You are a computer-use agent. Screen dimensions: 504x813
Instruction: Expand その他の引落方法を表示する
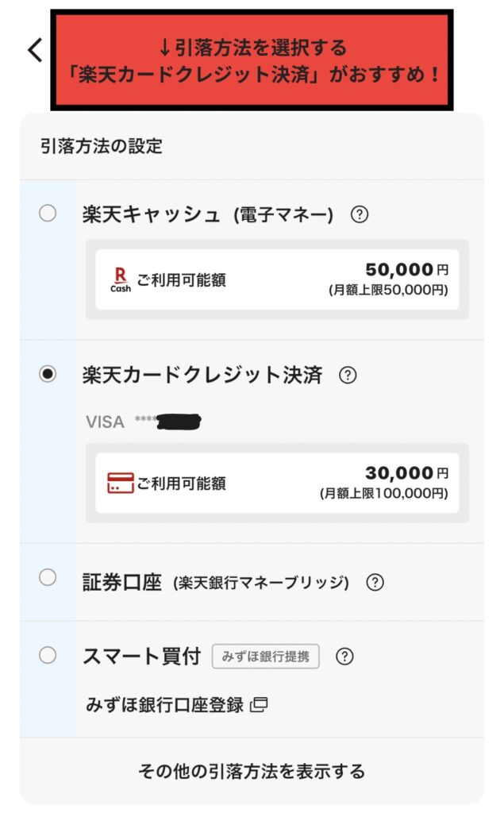tap(252, 771)
